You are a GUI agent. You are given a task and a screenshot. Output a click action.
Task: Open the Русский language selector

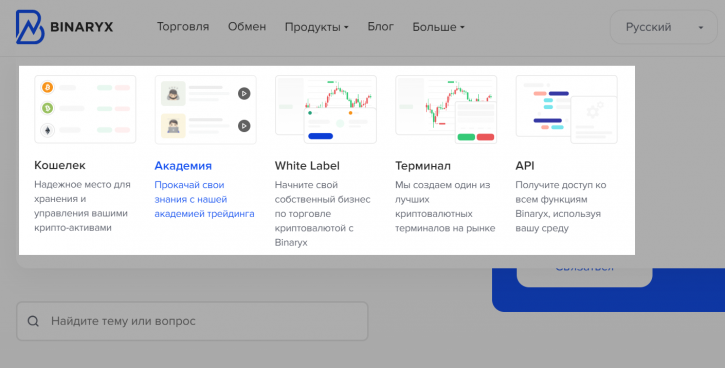(664, 27)
